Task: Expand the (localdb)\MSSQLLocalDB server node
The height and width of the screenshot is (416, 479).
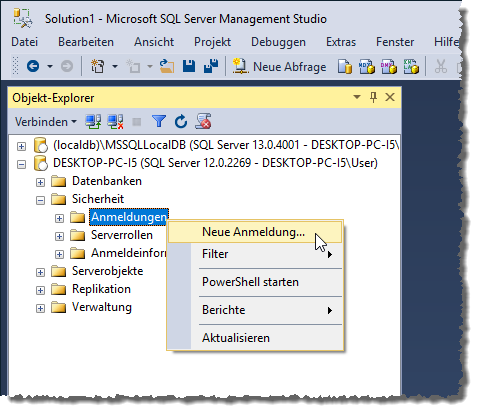Action: click(x=21, y=146)
